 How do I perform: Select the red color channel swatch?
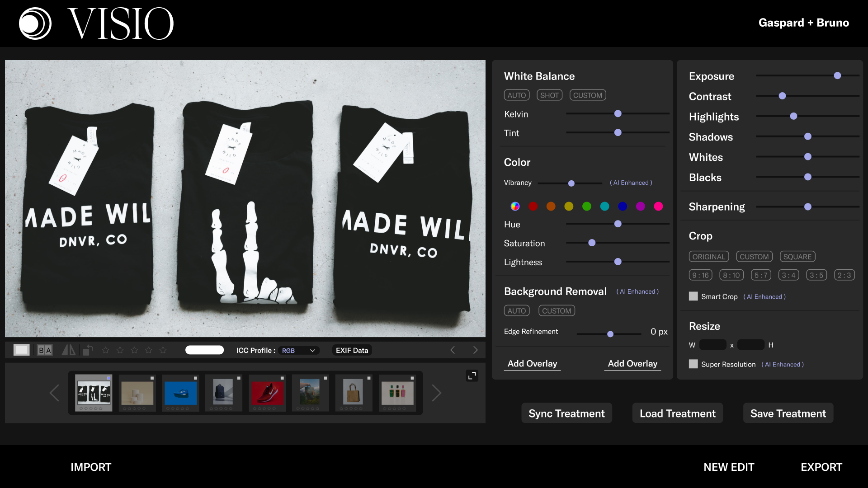pyautogui.click(x=533, y=206)
